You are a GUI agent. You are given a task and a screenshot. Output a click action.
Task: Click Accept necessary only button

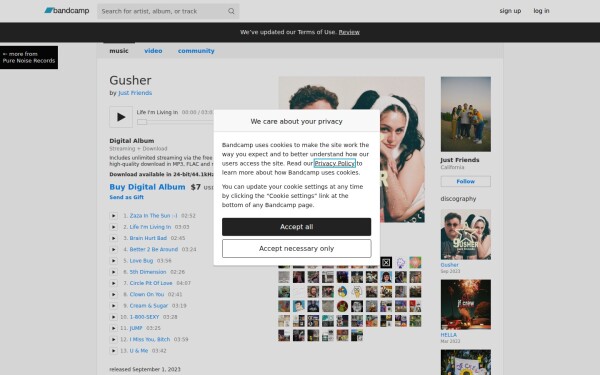pos(297,249)
